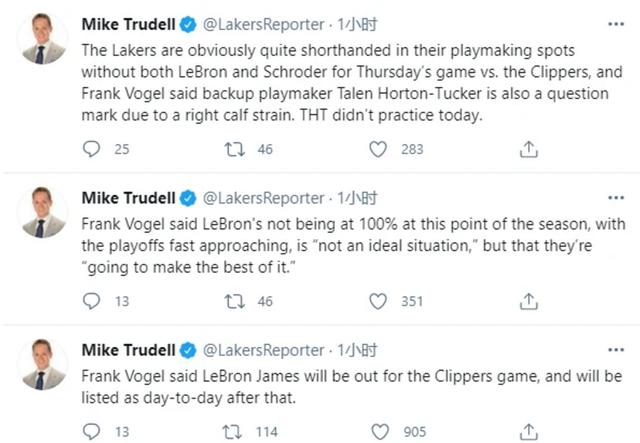
Task: Like the "not an ideal situation" tweet
Action: 378,301
